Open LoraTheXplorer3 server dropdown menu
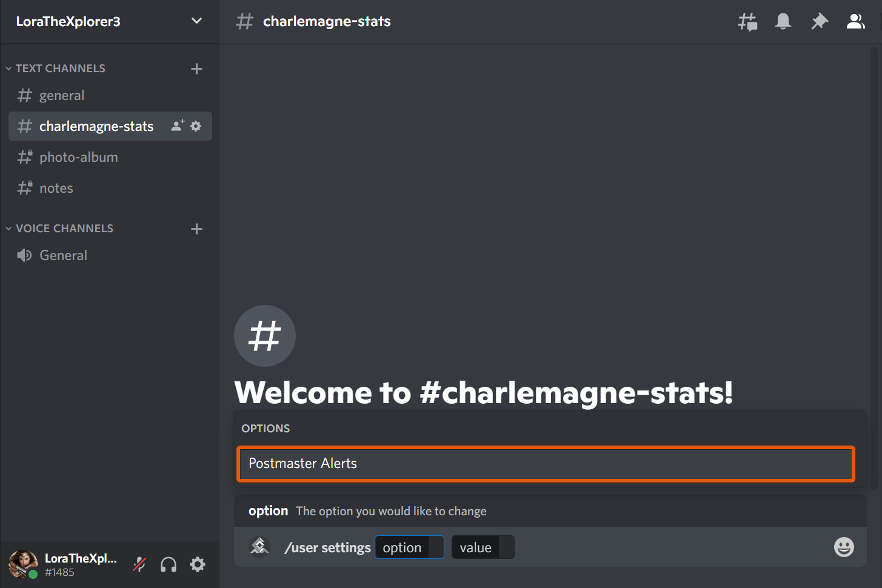 pos(196,21)
